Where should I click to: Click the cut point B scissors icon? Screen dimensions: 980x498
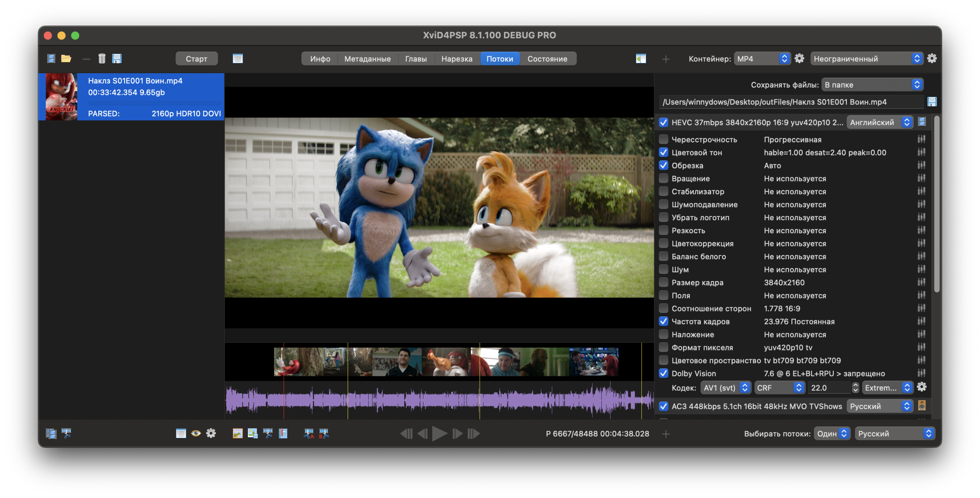[x=324, y=433]
